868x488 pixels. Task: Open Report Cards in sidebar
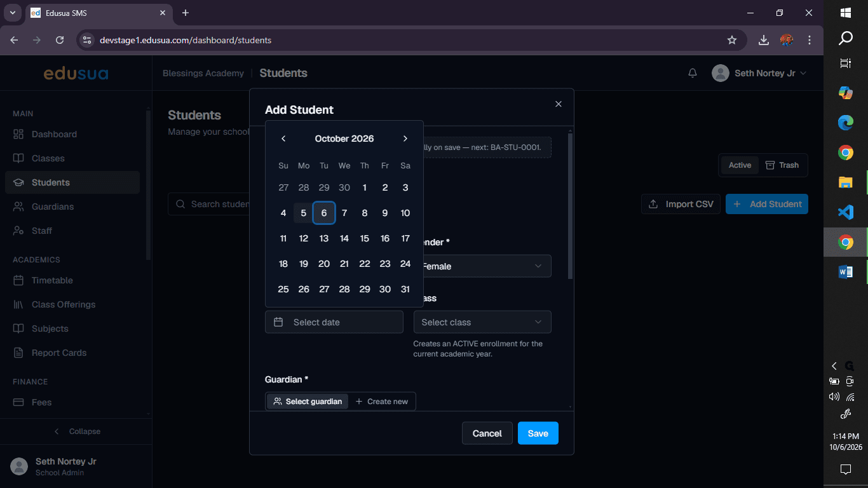72,353
